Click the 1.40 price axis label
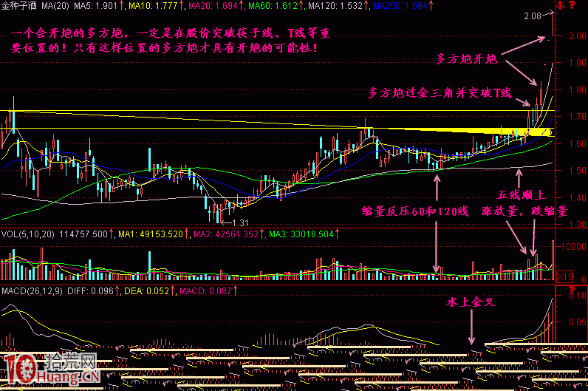 click(x=577, y=197)
